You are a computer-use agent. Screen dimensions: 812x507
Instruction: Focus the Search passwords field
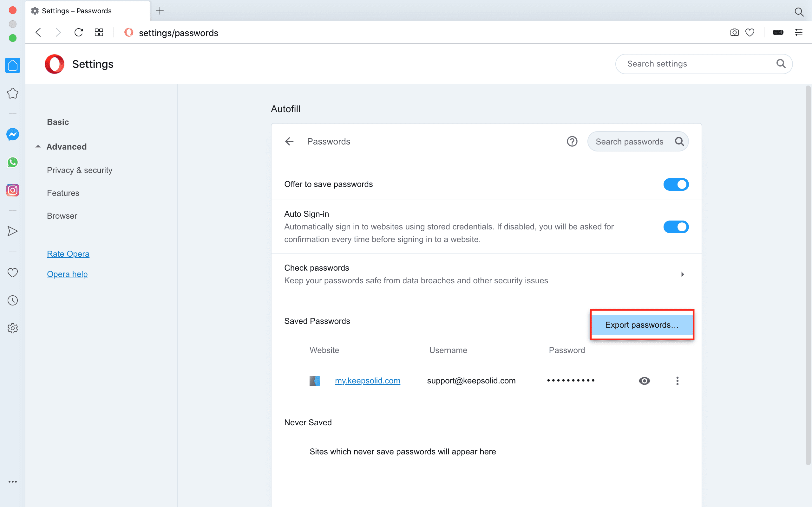[630, 142]
